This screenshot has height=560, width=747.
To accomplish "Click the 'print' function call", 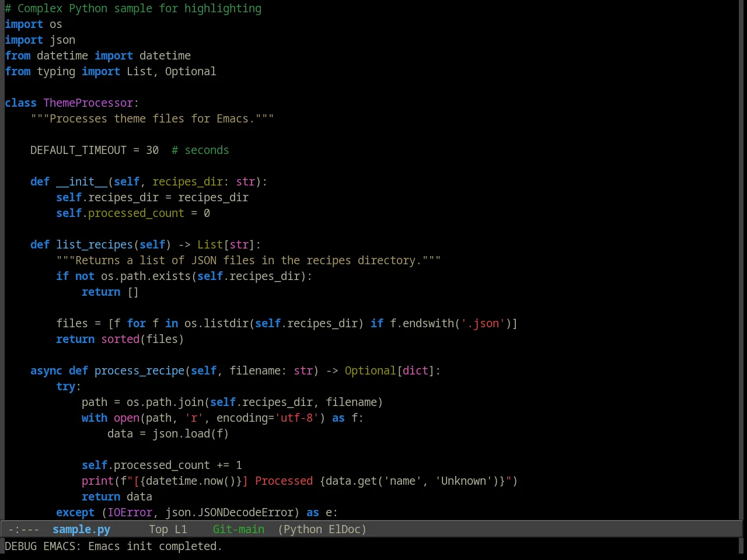I will [x=97, y=481].
